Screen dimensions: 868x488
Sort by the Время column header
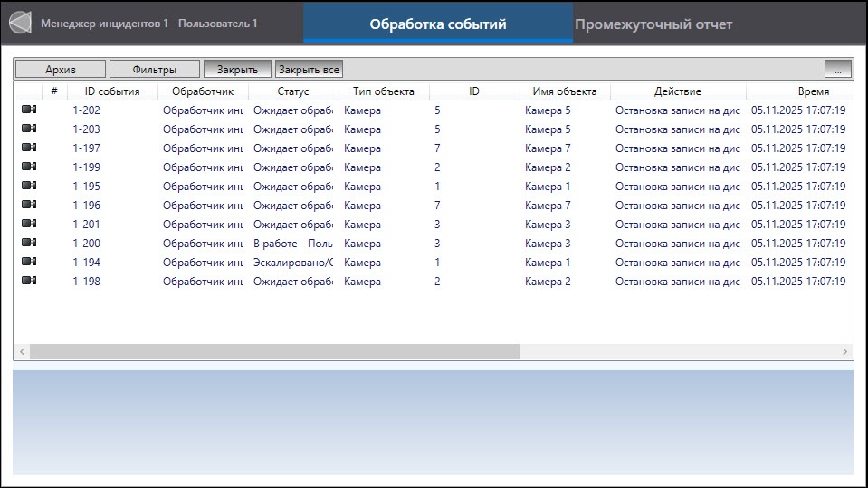pyautogui.click(x=813, y=91)
